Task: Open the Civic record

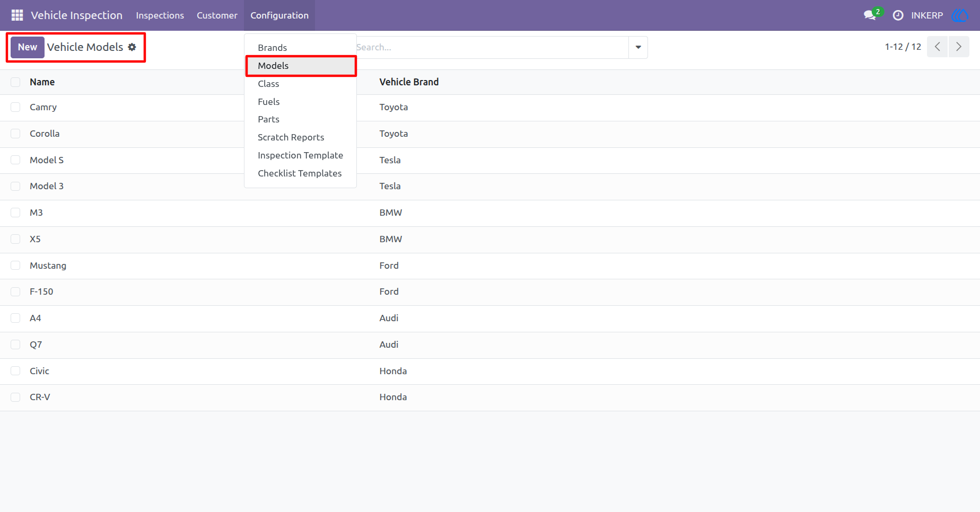Action: [x=39, y=371]
